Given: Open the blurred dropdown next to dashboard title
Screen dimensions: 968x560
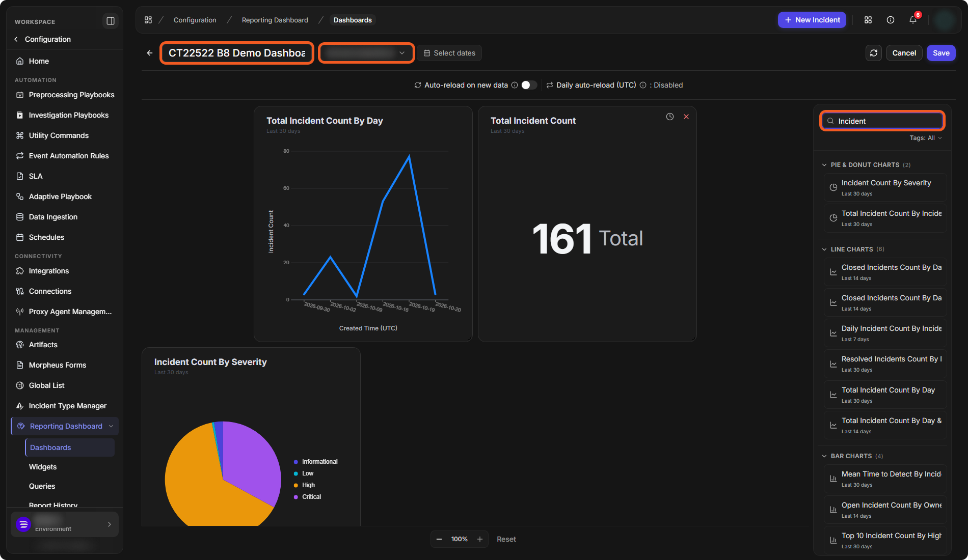Looking at the screenshot, I should point(366,53).
